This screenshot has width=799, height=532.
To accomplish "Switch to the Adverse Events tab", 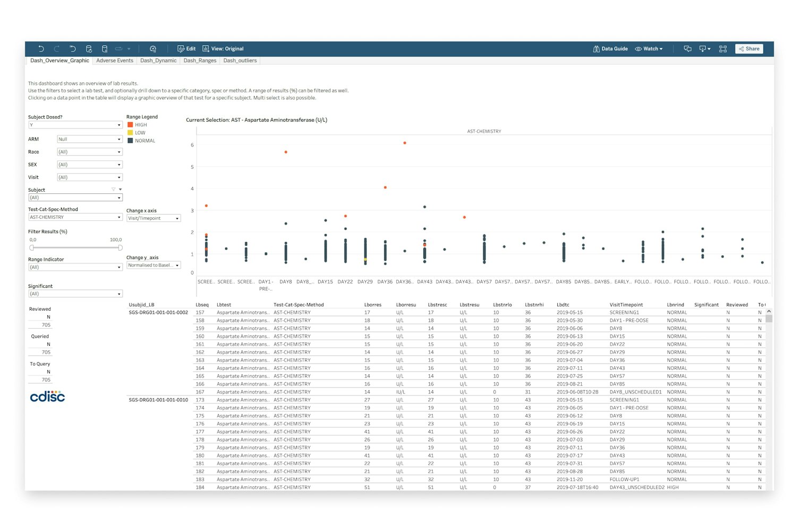I will tap(115, 61).
